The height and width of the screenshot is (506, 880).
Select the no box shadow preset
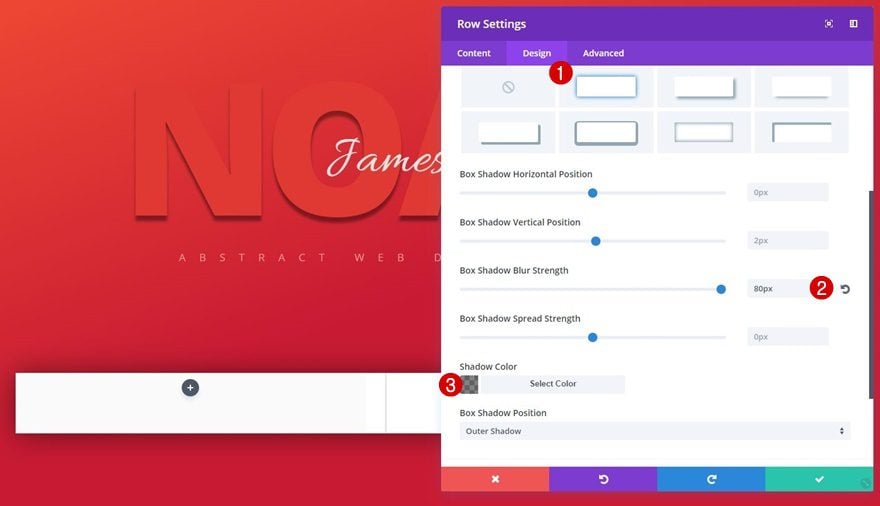(x=508, y=88)
